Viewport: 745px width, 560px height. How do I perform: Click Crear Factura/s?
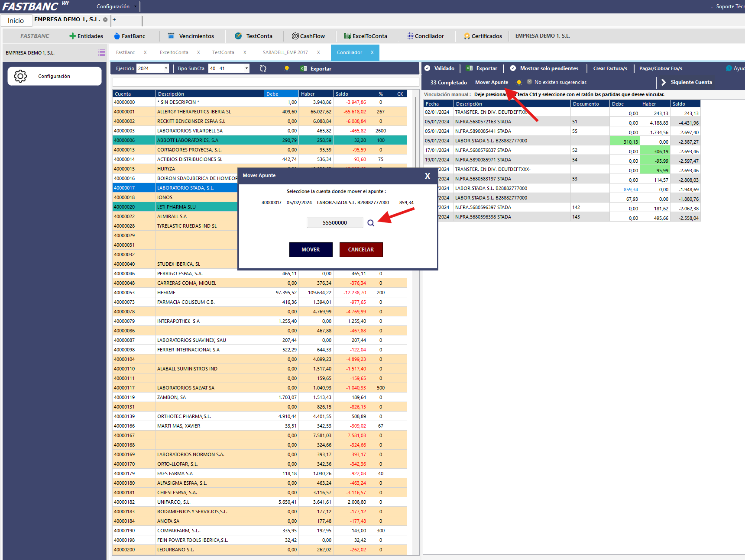point(610,68)
